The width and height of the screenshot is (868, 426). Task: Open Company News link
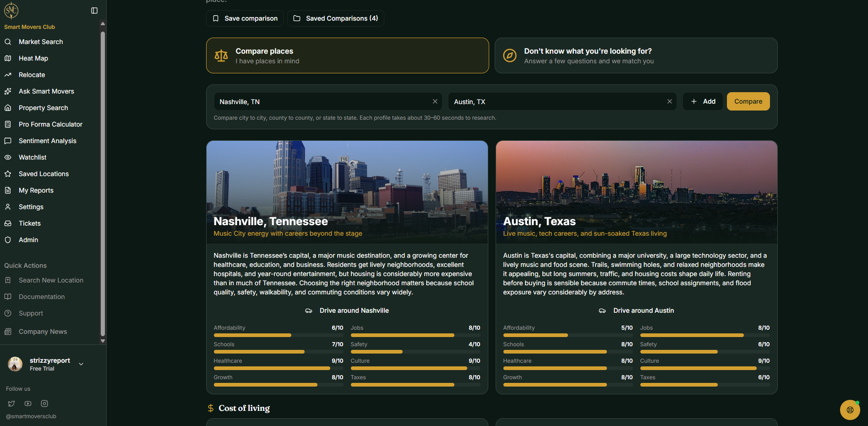click(x=43, y=332)
